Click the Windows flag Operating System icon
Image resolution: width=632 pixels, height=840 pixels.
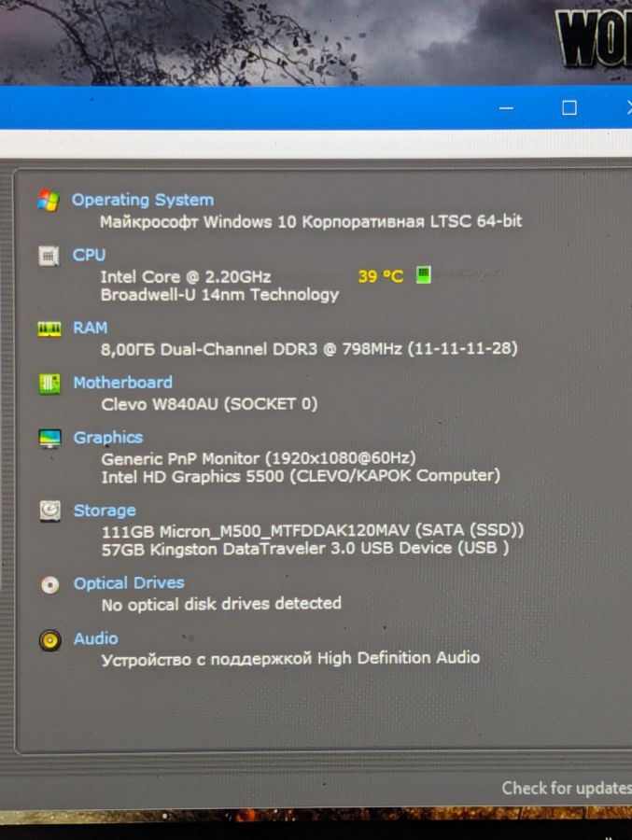pos(49,201)
